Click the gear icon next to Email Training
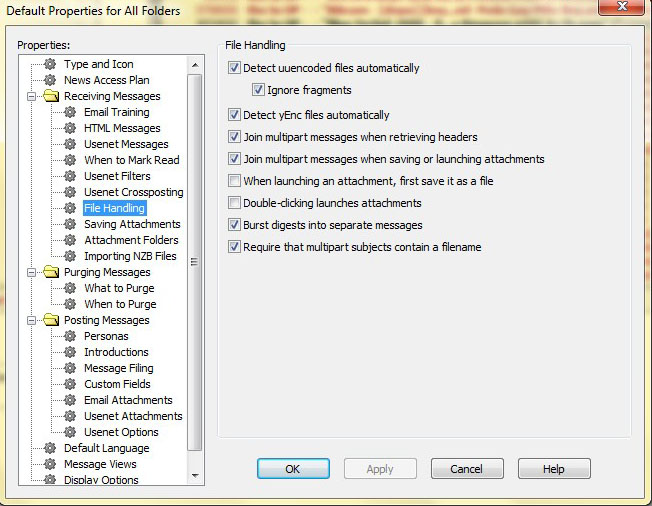Screen dimensions: 652x506 coord(70,112)
